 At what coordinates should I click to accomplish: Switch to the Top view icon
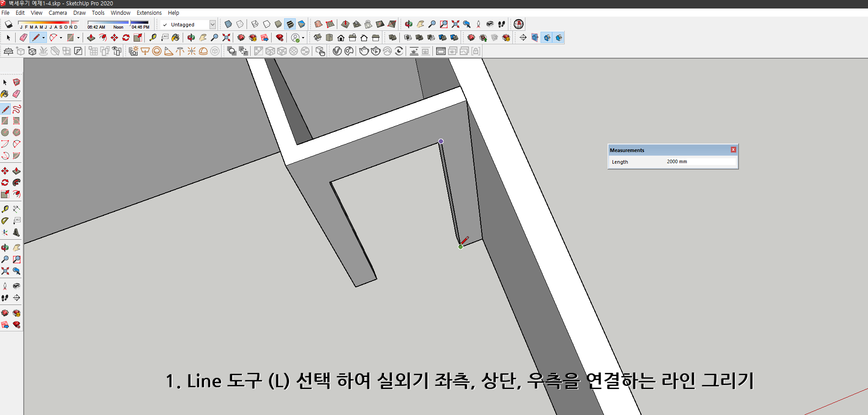coord(329,37)
